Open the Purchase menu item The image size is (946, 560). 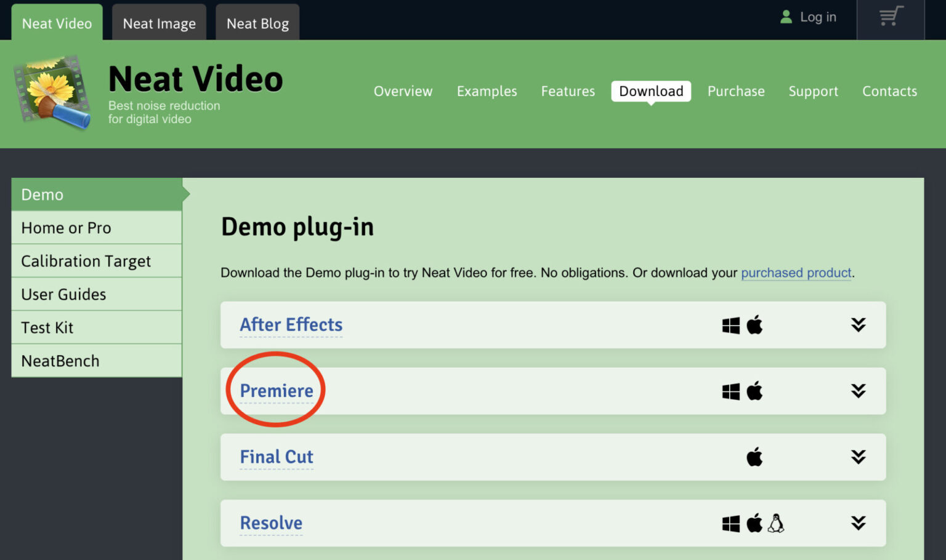tap(736, 91)
